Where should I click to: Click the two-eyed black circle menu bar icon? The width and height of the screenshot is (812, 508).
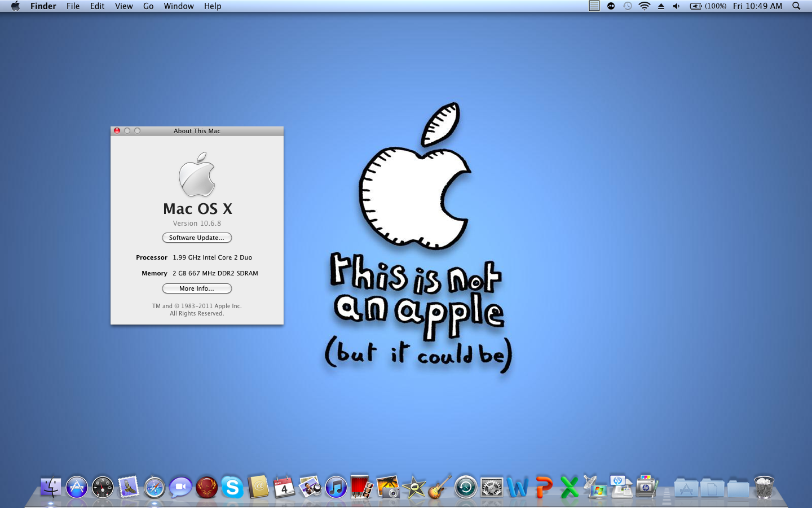point(611,6)
